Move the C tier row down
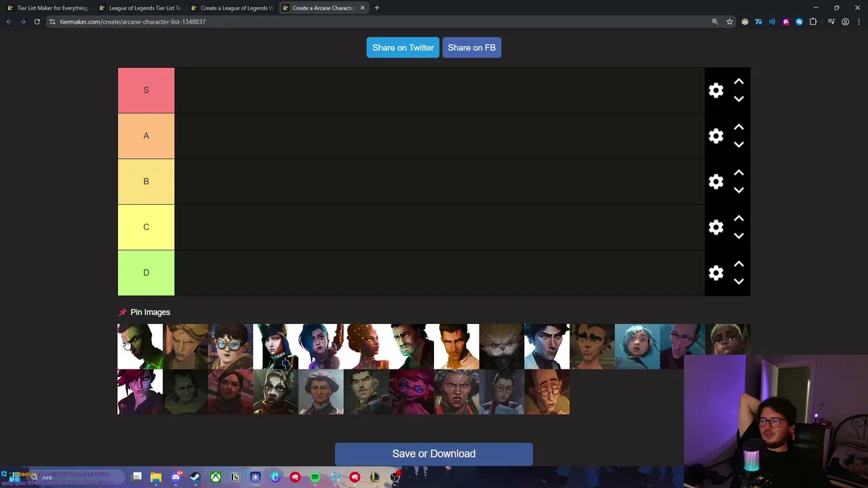Screen dimensions: 868x488 click(x=738, y=236)
